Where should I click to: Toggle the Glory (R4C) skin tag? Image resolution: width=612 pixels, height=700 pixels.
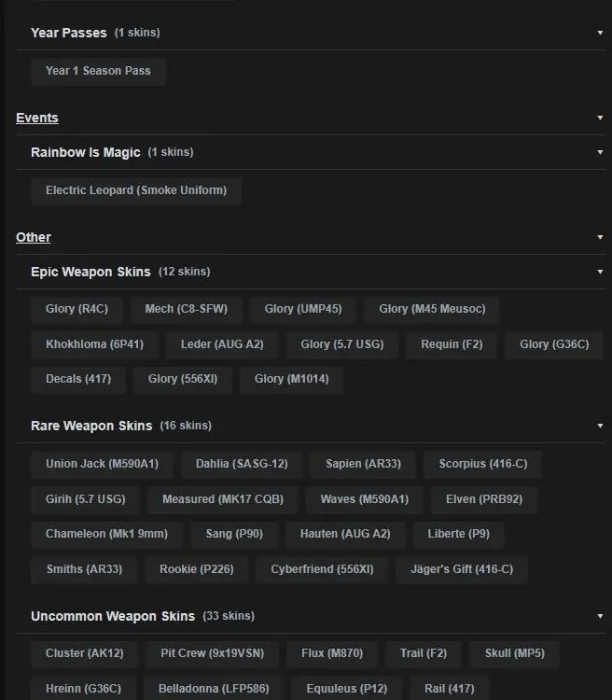pyautogui.click(x=76, y=309)
